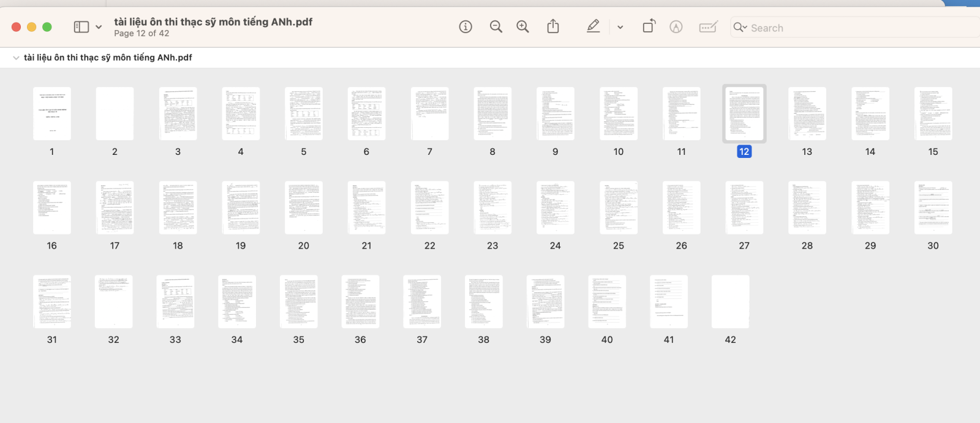Activate the Highlight pen tool
This screenshot has width=980, height=423.
point(593,27)
